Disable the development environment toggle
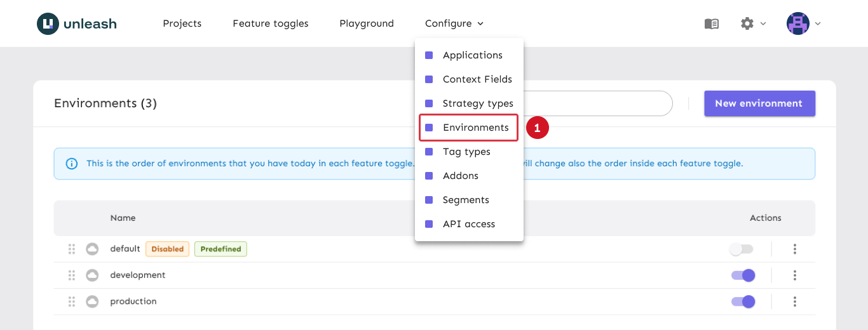Viewport: 868px width, 330px height. pyautogui.click(x=743, y=275)
